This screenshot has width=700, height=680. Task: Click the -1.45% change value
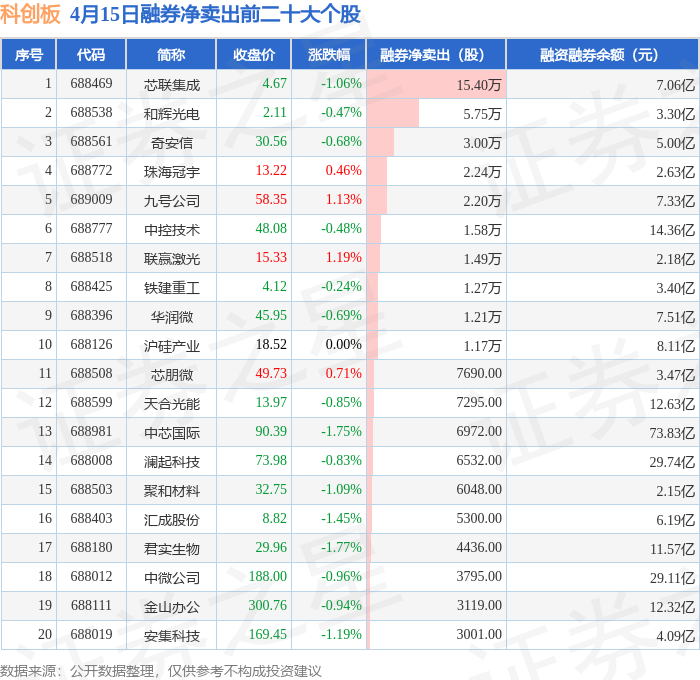(341, 518)
